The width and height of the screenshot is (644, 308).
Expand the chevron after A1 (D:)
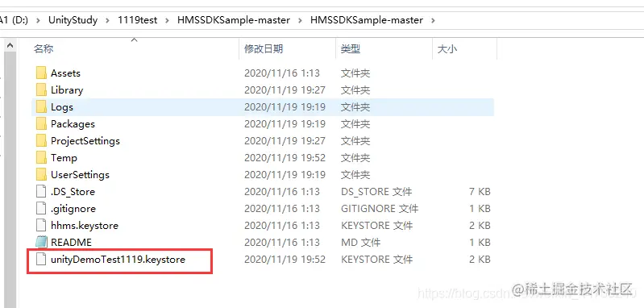coord(38,20)
